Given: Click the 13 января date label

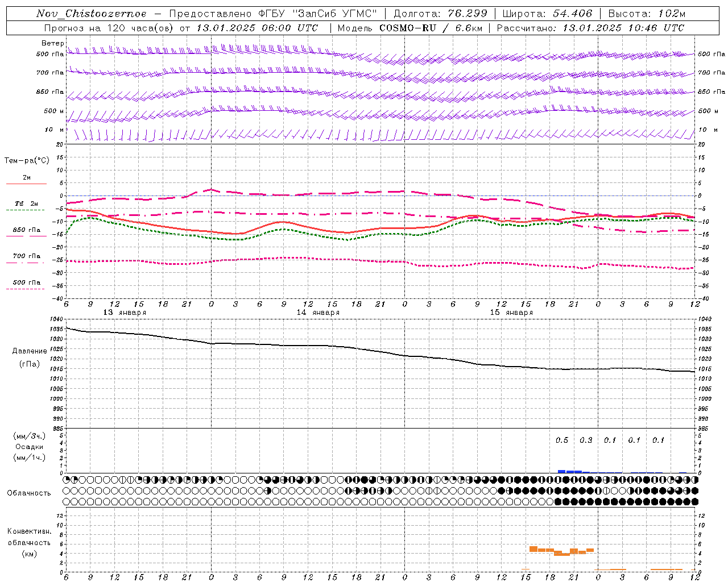Looking at the screenshot, I should click(x=125, y=313).
